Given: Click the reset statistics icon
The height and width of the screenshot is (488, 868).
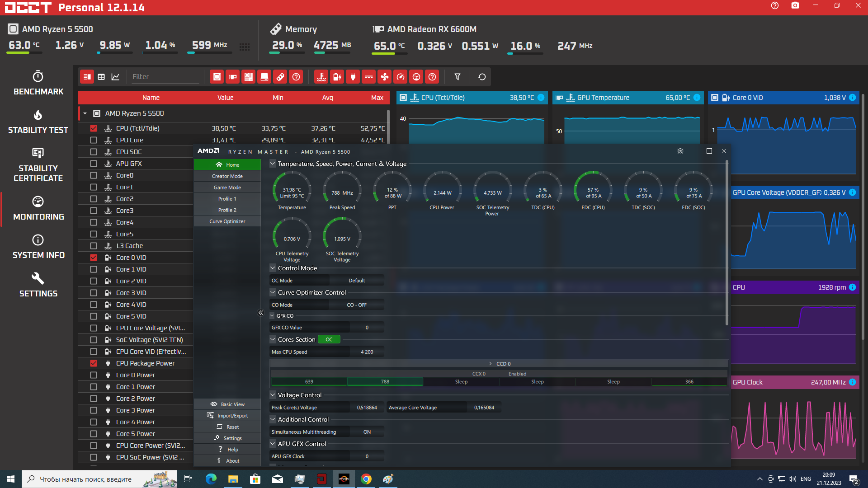Looking at the screenshot, I should point(482,77).
